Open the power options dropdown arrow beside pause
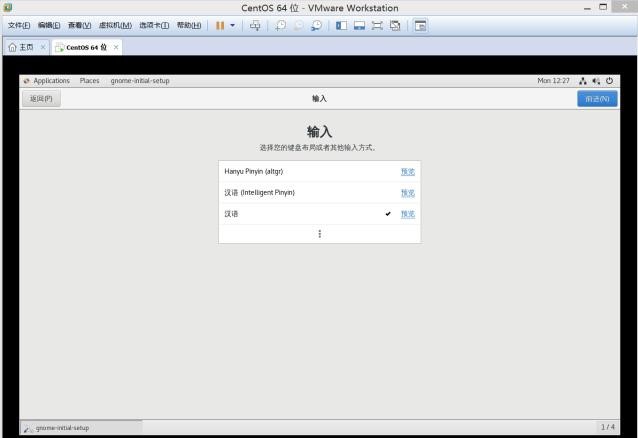The width and height of the screenshot is (638, 438). coord(233,25)
